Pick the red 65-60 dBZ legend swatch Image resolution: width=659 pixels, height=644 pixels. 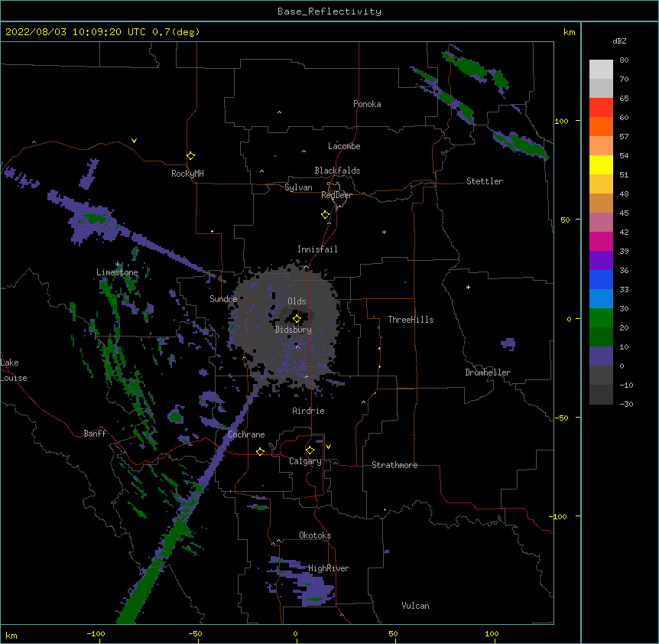click(601, 108)
